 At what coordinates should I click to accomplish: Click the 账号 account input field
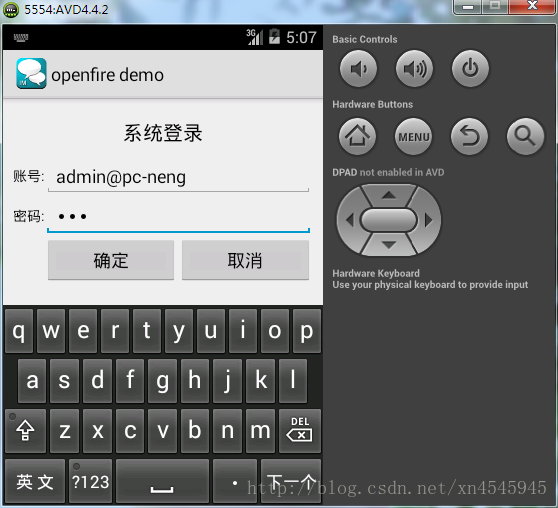(178, 178)
